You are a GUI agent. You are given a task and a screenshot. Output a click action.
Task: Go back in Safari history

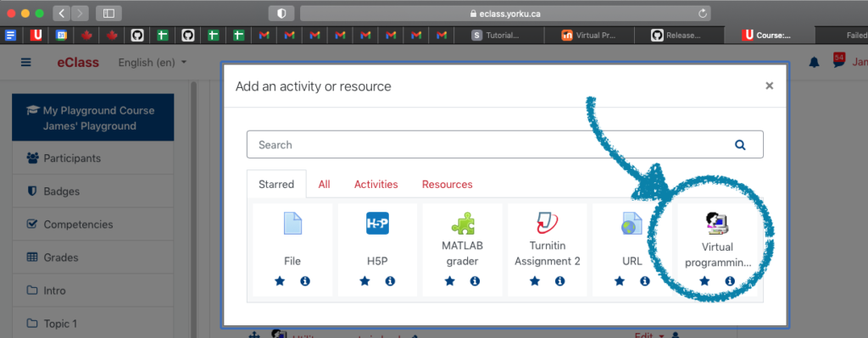[61, 14]
